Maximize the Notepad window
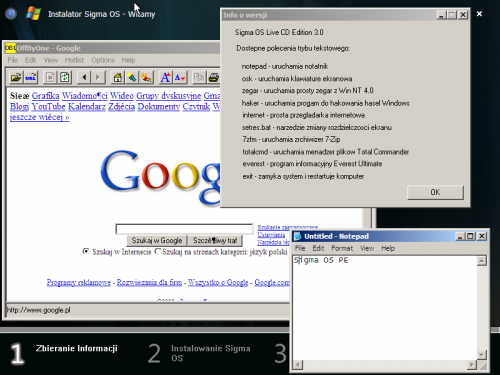 [x=470, y=236]
